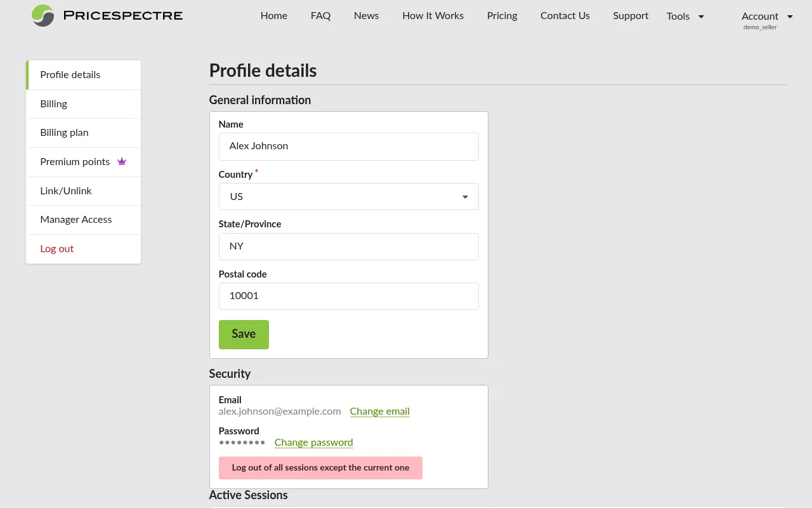Image resolution: width=812 pixels, height=508 pixels.
Task: Open the Tools dropdown menu
Action: click(x=684, y=17)
